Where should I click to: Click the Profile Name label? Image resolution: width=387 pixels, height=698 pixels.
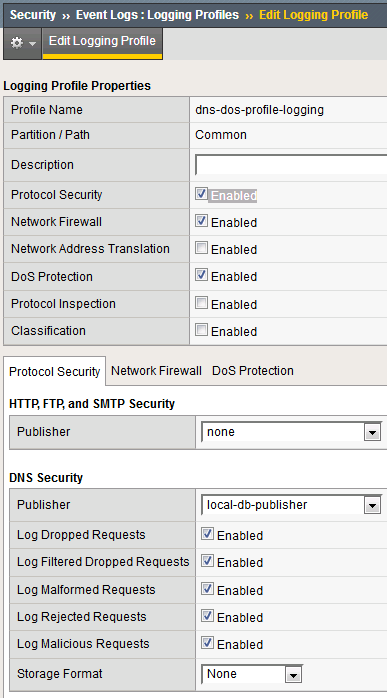click(47, 110)
